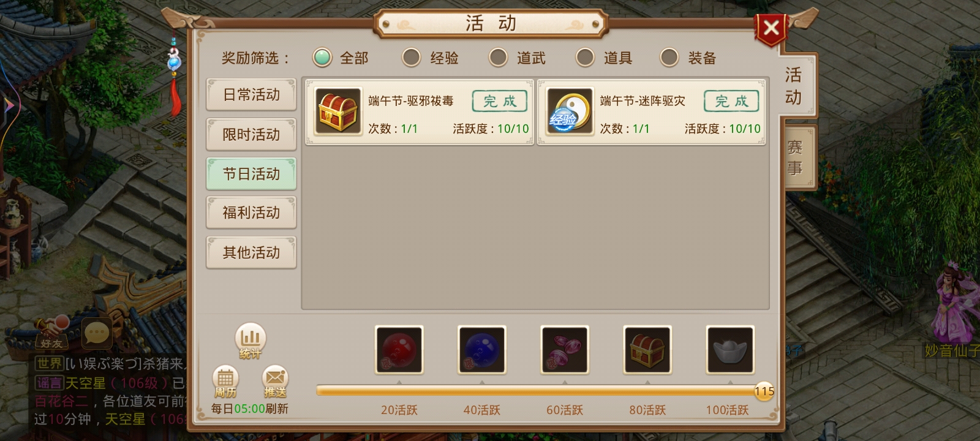Switch to the 日常活动 category
The width and height of the screenshot is (980, 441).
coord(251,94)
